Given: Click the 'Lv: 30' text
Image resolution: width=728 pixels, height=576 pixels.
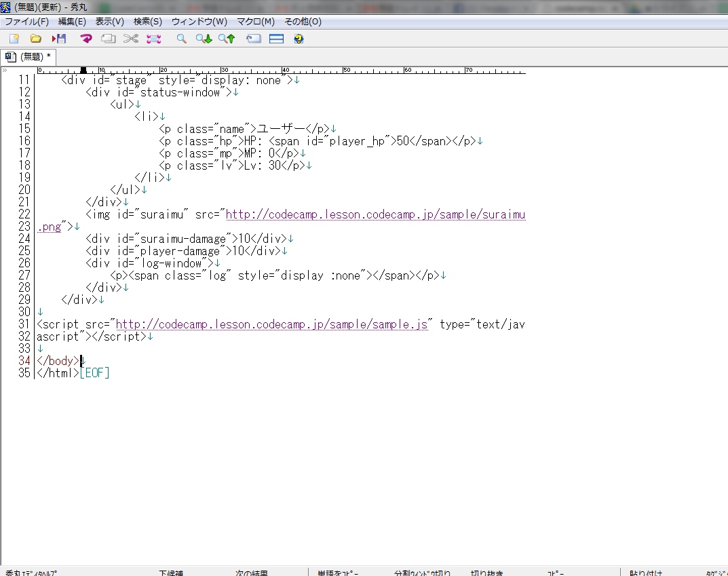Looking at the screenshot, I should pyautogui.click(x=263, y=166).
